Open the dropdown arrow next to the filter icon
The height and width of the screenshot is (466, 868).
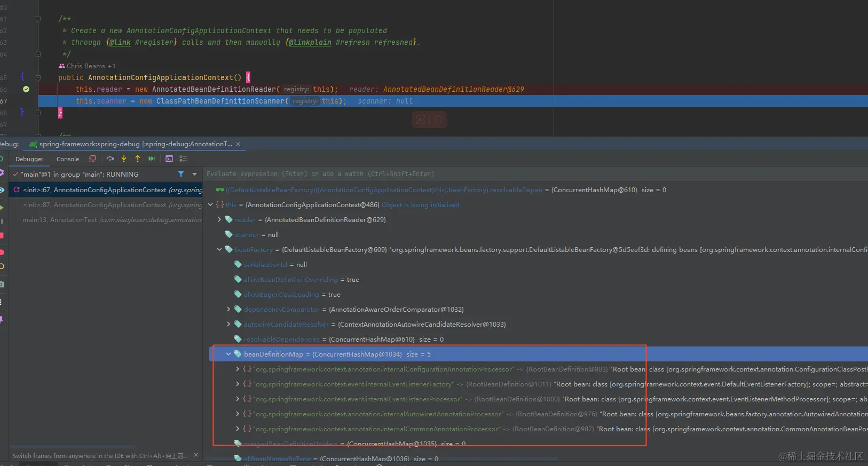pyautogui.click(x=194, y=174)
